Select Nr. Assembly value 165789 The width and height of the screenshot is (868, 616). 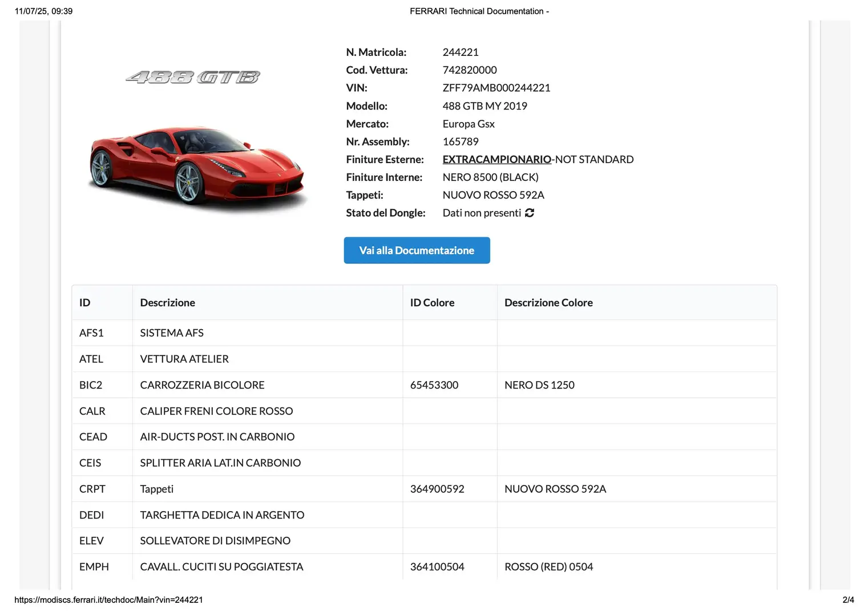tap(461, 141)
